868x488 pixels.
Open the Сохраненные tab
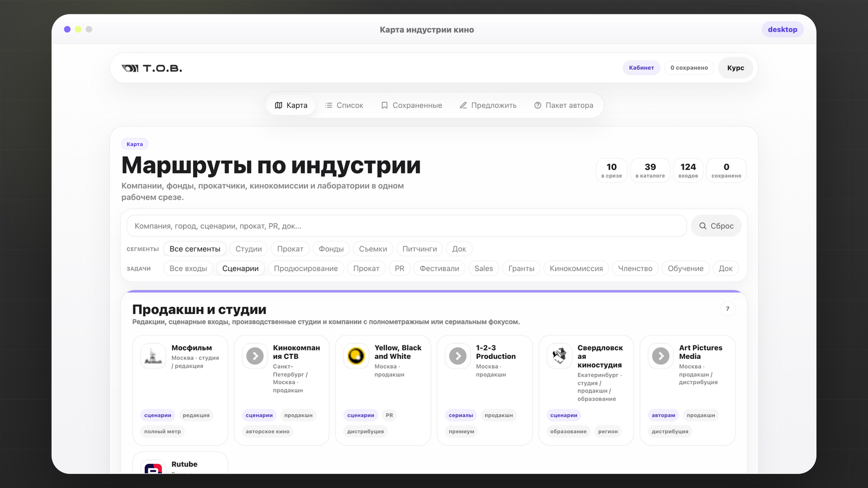point(412,105)
